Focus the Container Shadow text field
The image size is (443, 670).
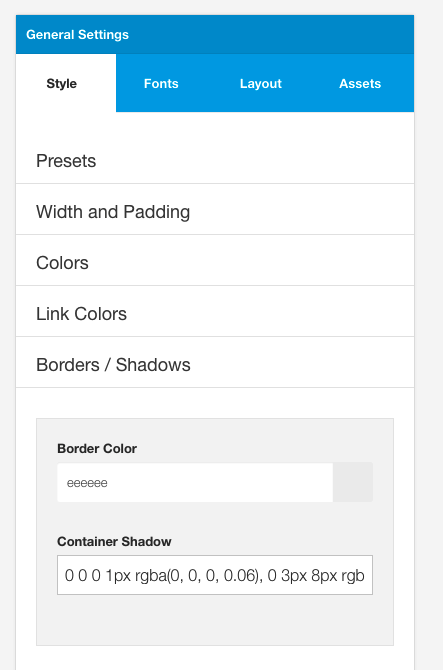coord(215,575)
